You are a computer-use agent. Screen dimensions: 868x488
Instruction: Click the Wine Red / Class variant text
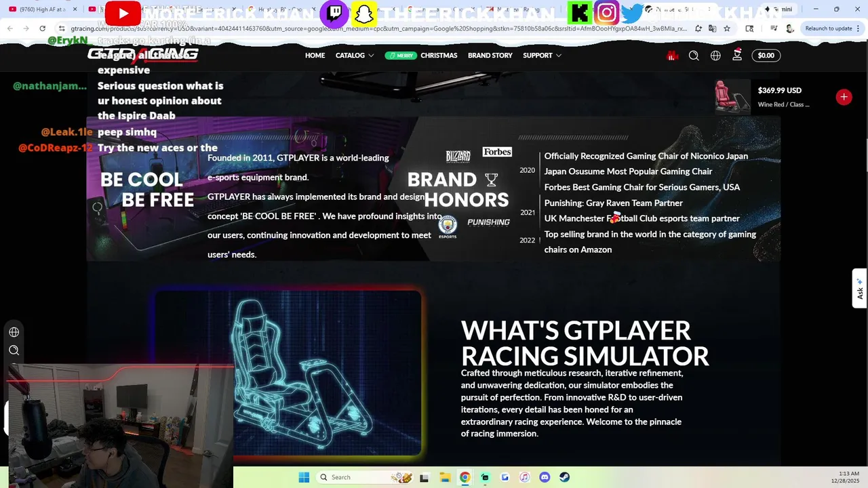tap(783, 104)
